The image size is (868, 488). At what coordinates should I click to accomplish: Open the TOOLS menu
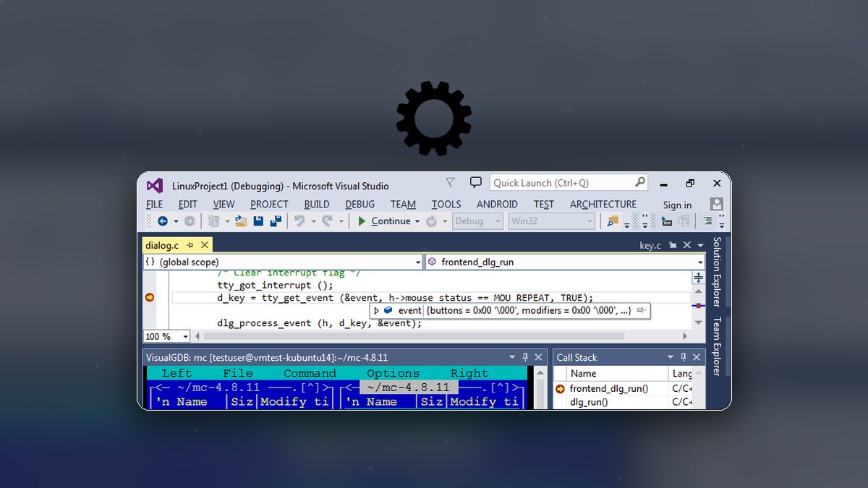(x=446, y=205)
